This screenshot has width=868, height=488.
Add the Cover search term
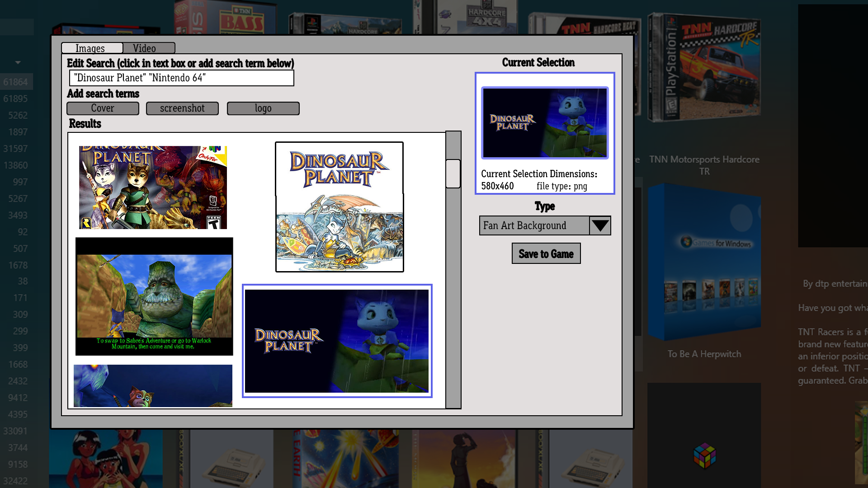tap(103, 108)
